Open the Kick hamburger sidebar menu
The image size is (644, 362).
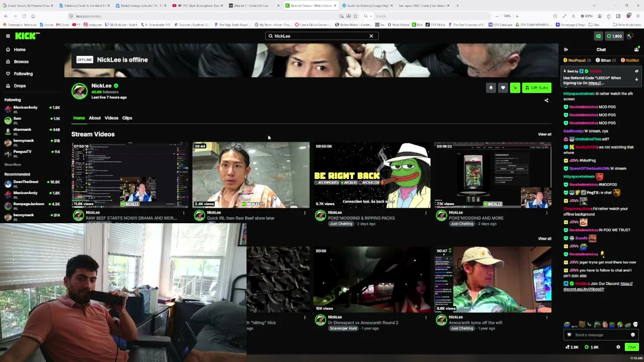(x=8, y=36)
